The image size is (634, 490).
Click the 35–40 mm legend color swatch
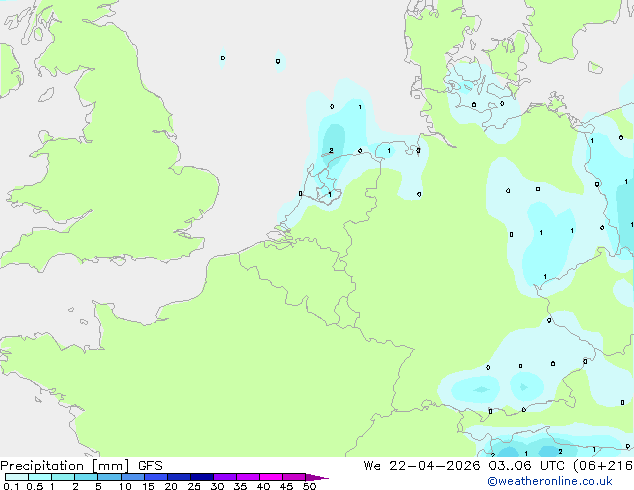248,477
